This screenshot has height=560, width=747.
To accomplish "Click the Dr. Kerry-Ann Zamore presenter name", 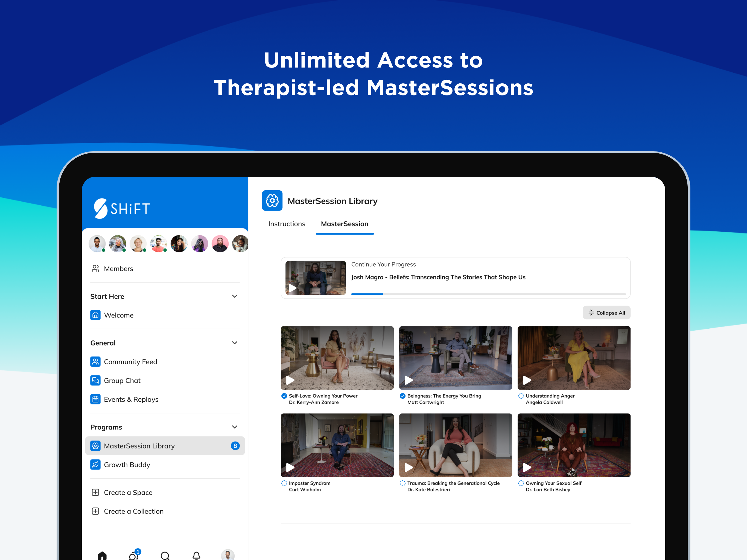I will tap(314, 402).
